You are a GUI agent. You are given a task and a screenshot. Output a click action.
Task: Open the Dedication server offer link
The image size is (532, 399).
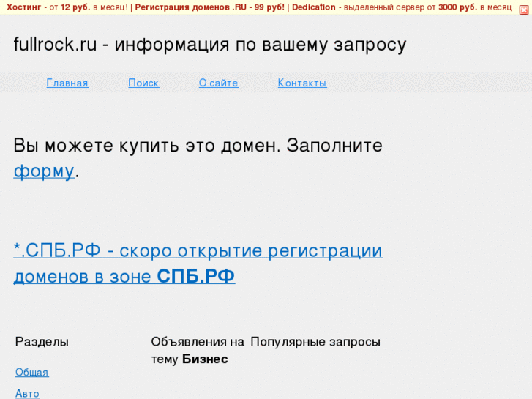[313, 7]
